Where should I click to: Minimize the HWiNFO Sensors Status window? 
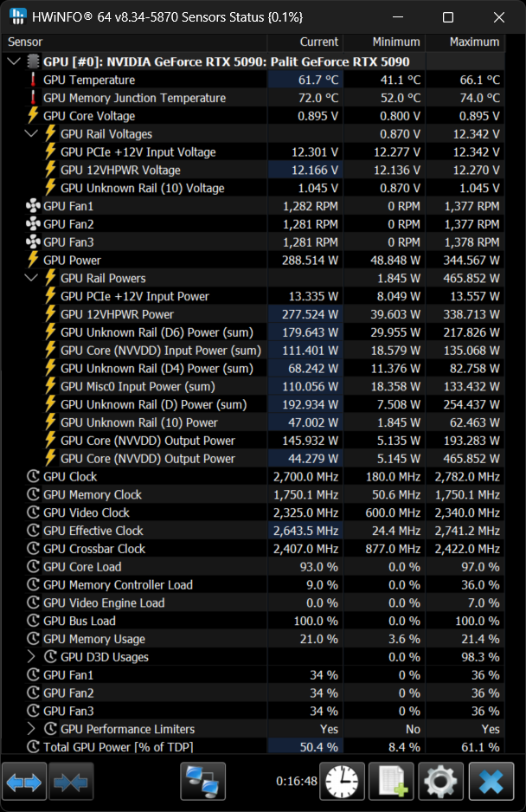click(398, 17)
